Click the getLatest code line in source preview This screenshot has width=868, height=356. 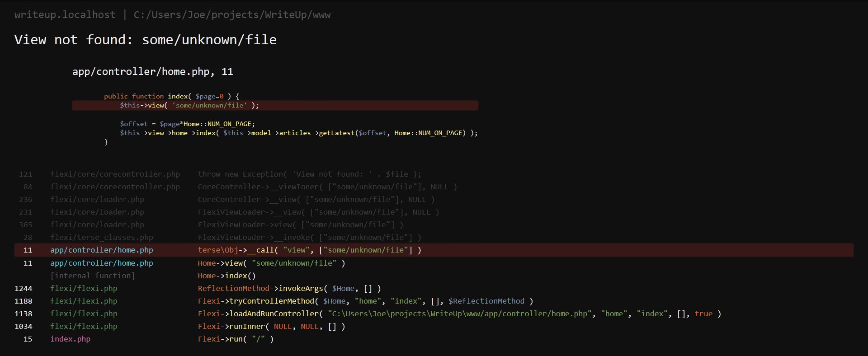tap(299, 133)
